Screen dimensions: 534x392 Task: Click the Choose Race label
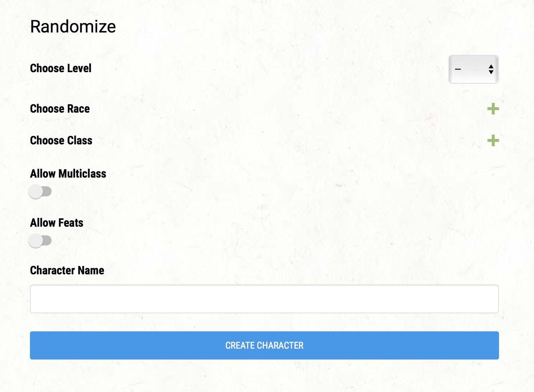[60, 109]
